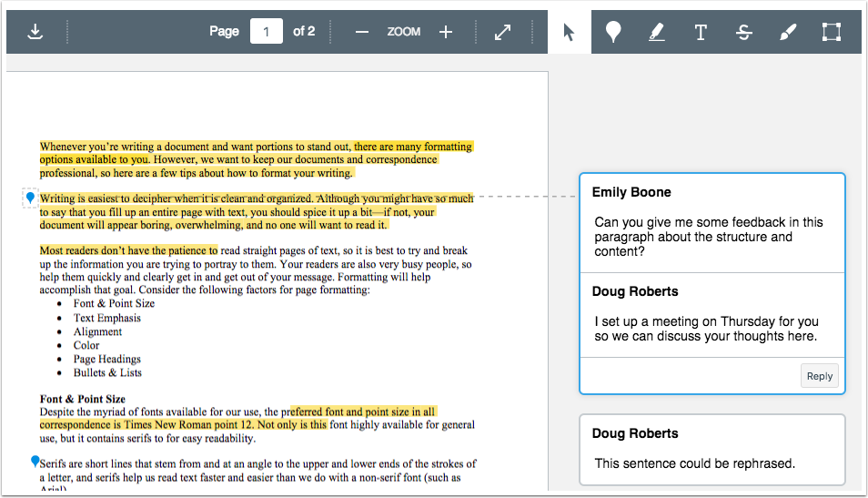Viewport: 868px width, 498px height.
Task: Select the strikeout annotation tool
Action: pyautogui.click(x=744, y=32)
